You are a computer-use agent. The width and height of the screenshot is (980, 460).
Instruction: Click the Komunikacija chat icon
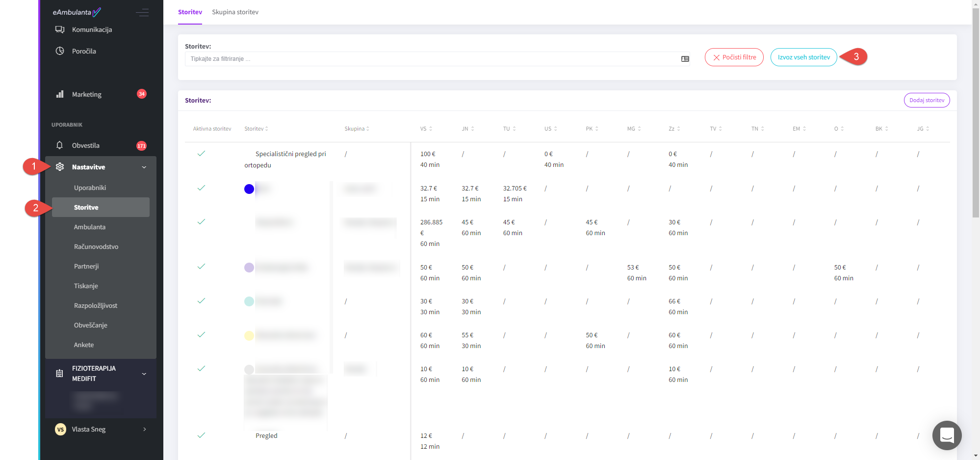click(60, 29)
